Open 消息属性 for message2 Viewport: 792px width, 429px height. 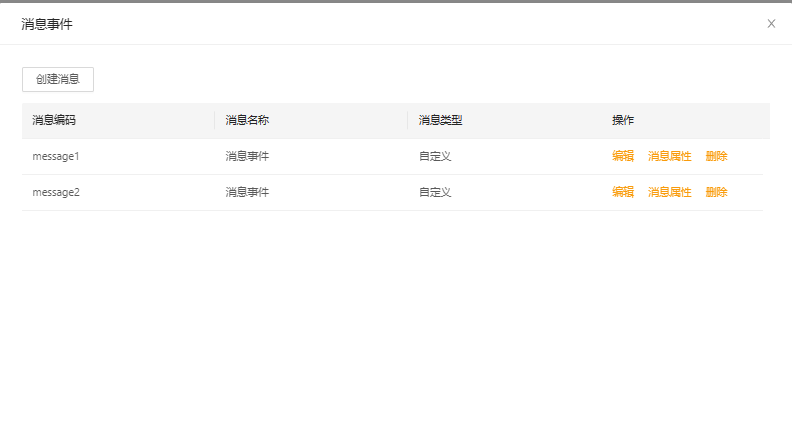[669, 192]
